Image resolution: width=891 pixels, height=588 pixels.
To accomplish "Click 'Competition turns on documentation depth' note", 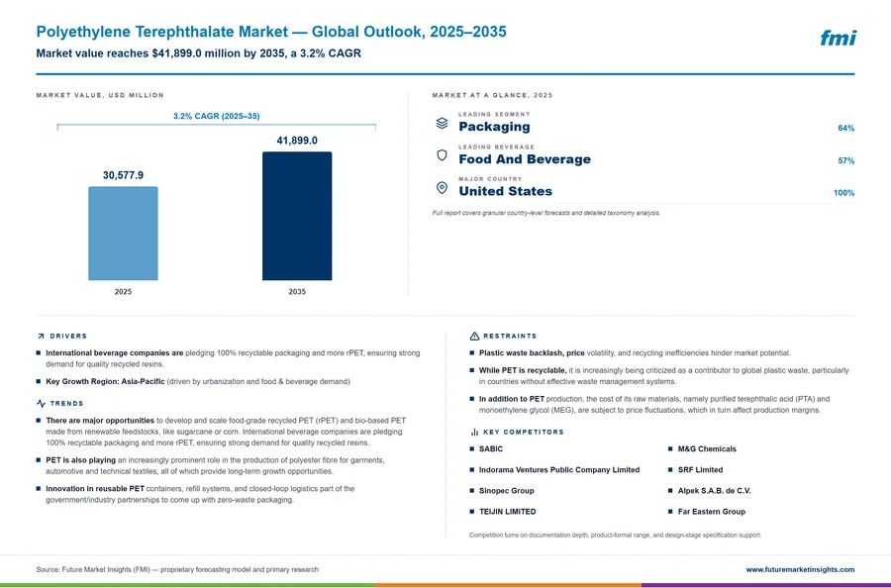I will pos(615,536).
